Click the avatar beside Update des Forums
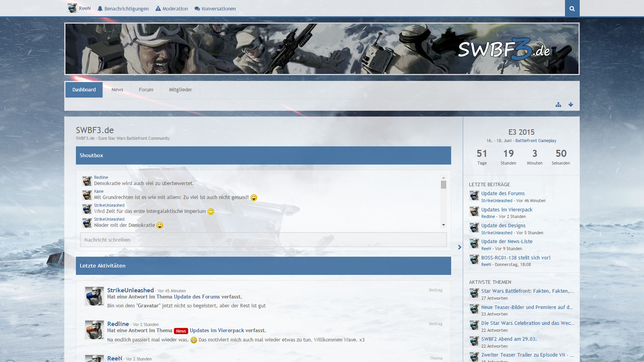This screenshot has width=644, height=362. tap(474, 196)
